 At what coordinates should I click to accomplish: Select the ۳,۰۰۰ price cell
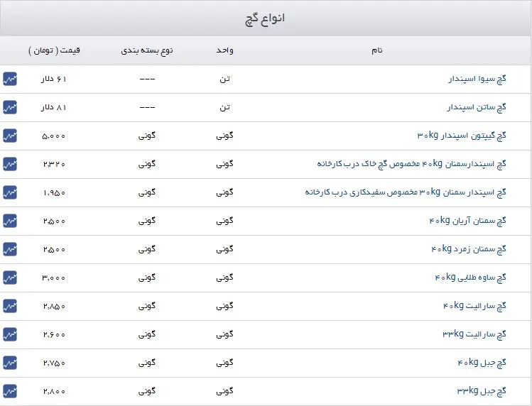(54, 278)
